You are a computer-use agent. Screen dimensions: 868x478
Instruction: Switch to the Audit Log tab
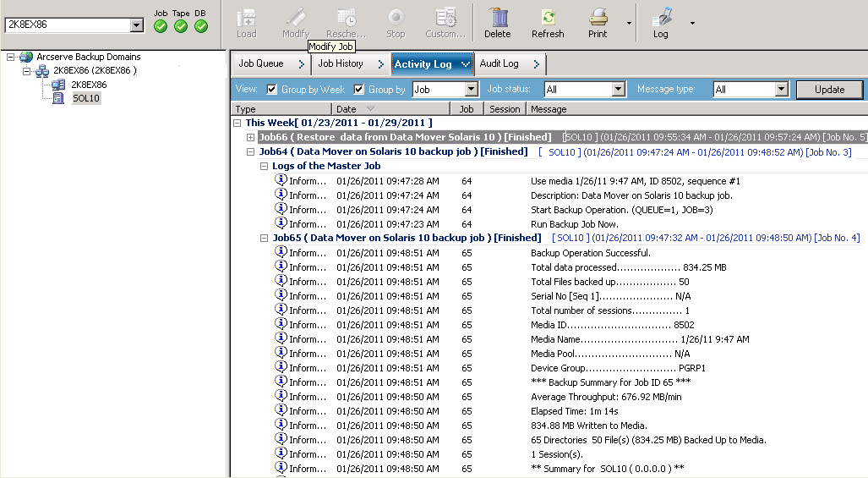pyautogui.click(x=499, y=63)
